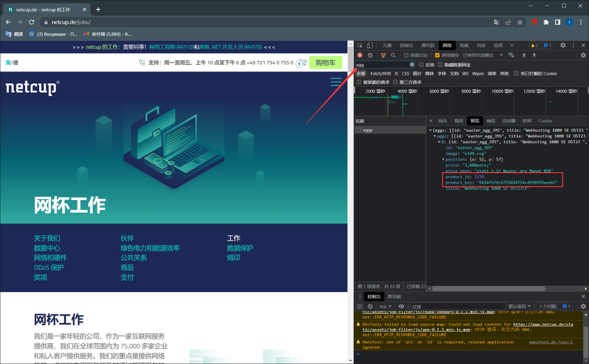Viewport: 589px width, 364px height.
Task: Open the netcup hamburger menu icon
Action: point(336,82)
